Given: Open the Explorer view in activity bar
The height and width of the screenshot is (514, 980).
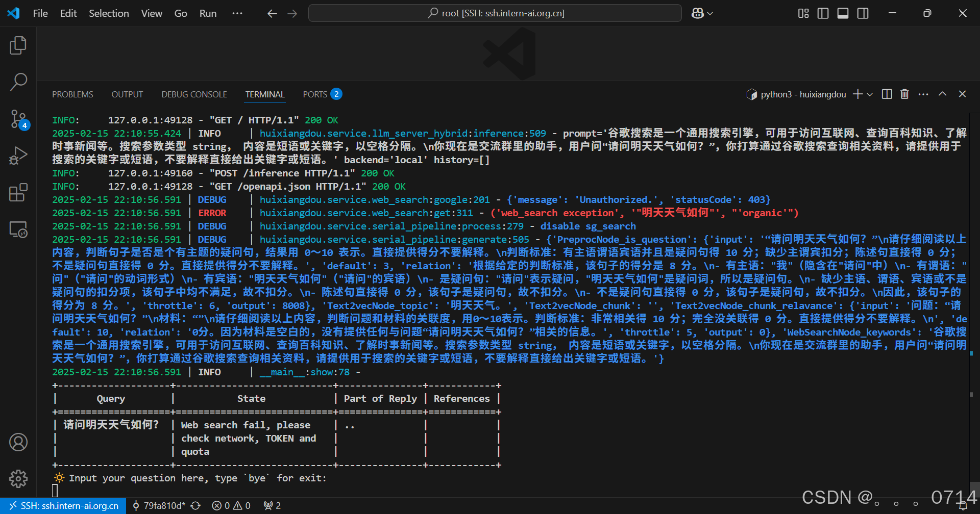Looking at the screenshot, I should (x=18, y=45).
